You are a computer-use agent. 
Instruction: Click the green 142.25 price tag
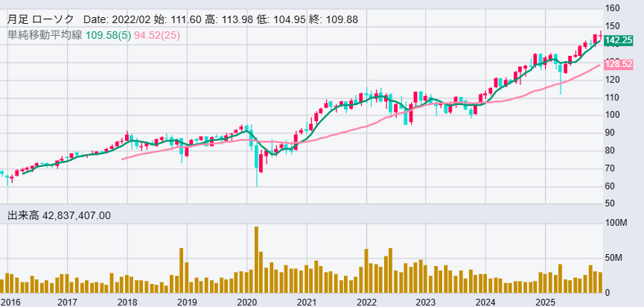619,40
